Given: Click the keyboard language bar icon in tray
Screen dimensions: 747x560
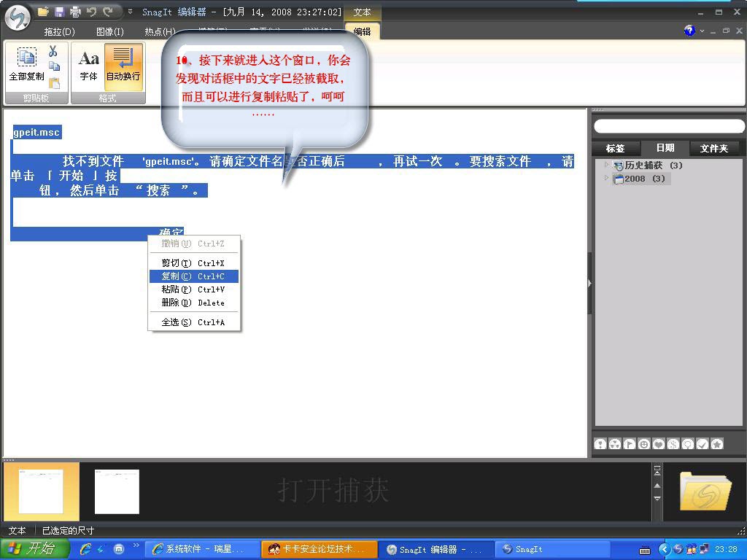Looking at the screenshot, I should pos(645,551).
